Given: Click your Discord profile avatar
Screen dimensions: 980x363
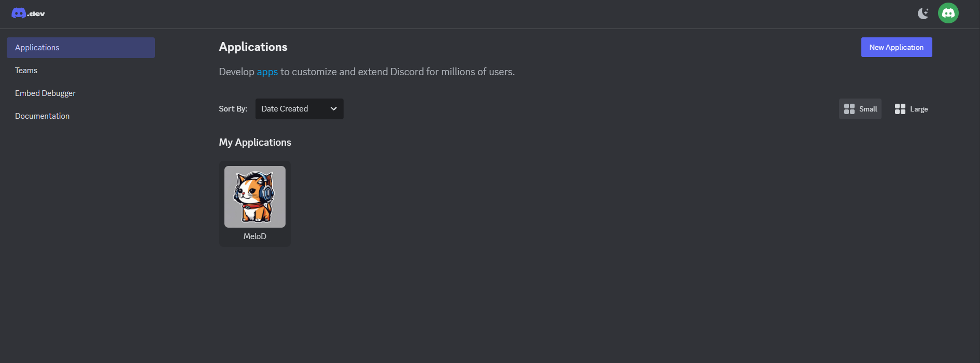Looking at the screenshot, I should pos(948,13).
